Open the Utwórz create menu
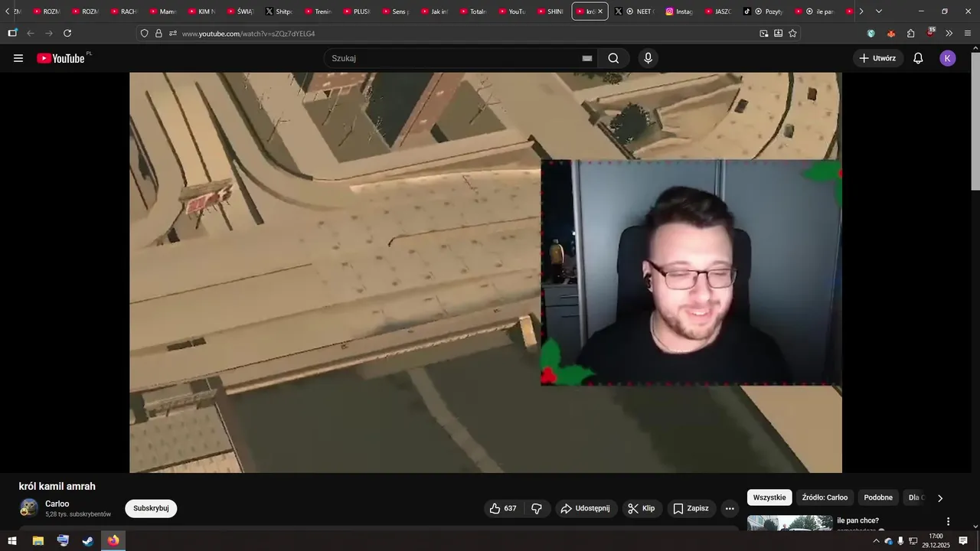The height and width of the screenshot is (551, 980). (878, 58)
